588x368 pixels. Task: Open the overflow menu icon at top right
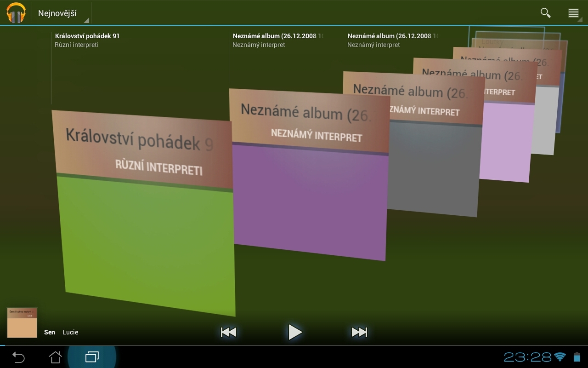573,13
